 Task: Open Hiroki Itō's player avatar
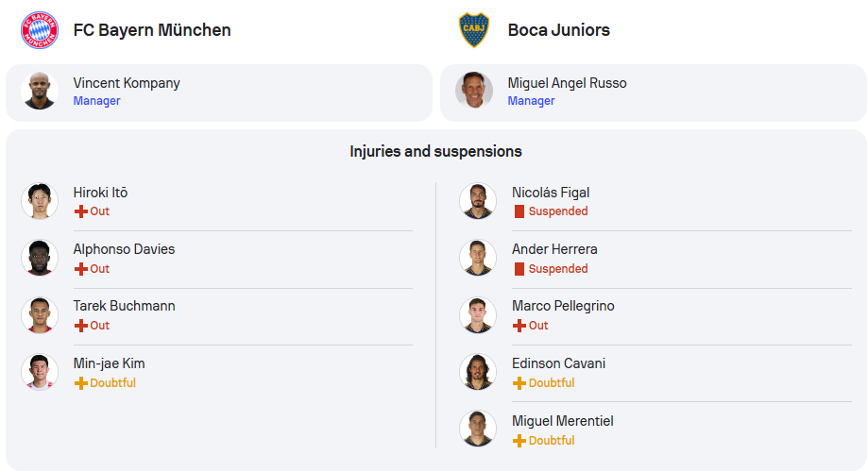40,201
